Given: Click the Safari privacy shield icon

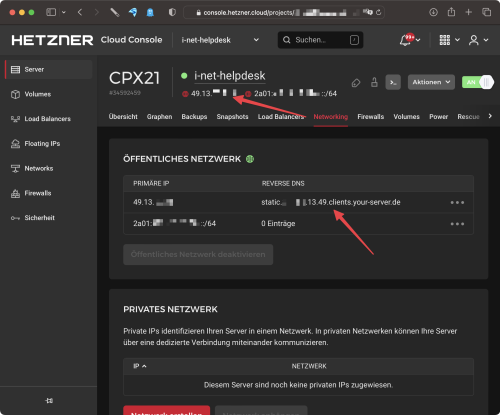Looking at the screenshot, I should pos(172,12).
